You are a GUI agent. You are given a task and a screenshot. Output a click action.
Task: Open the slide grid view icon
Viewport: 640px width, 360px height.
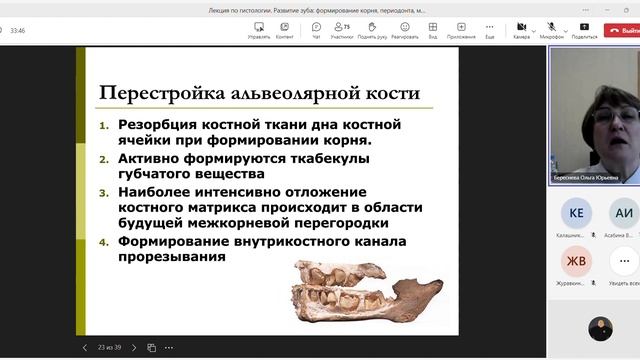coord(151,348)
